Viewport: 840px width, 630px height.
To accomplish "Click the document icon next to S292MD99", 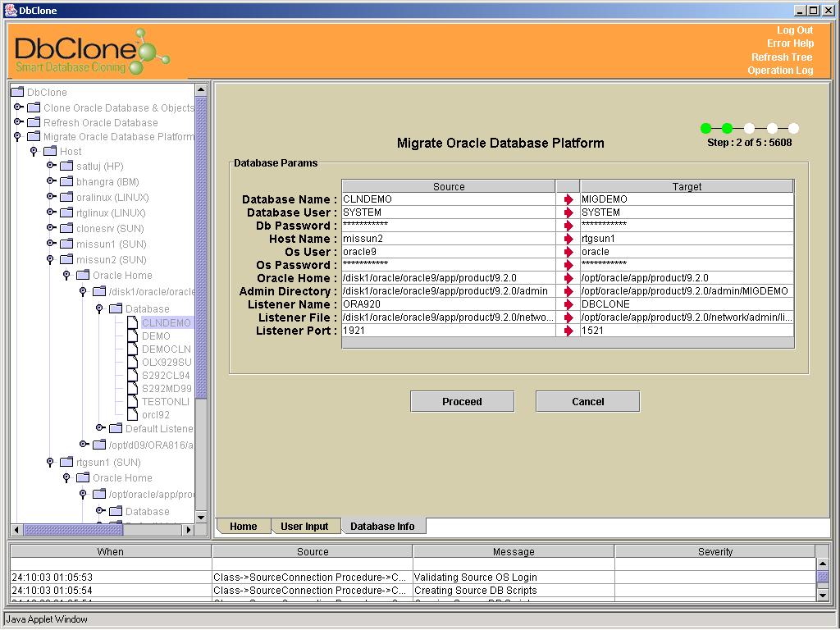I will (x=132, y=388).
